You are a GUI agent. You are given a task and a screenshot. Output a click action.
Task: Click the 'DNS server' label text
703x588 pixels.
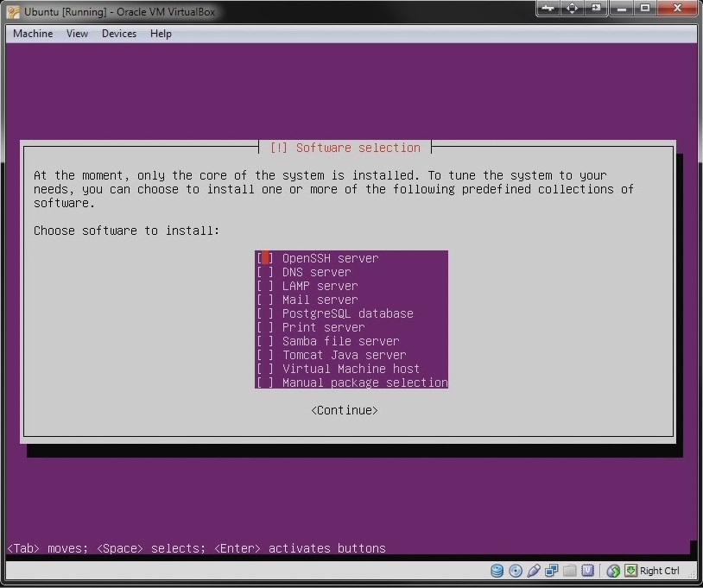317,272
